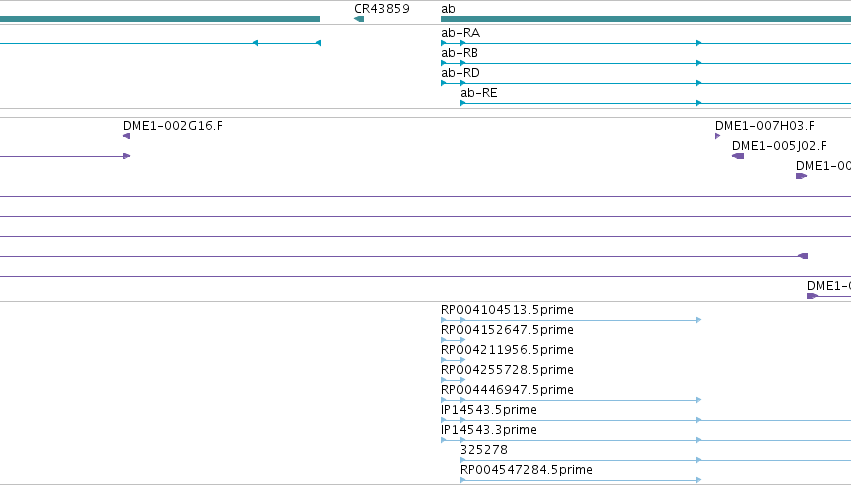Select the RP004547284.5prime label
This screenshot has width=851, height=485.
pyautogui.click(x=526, y=470)
